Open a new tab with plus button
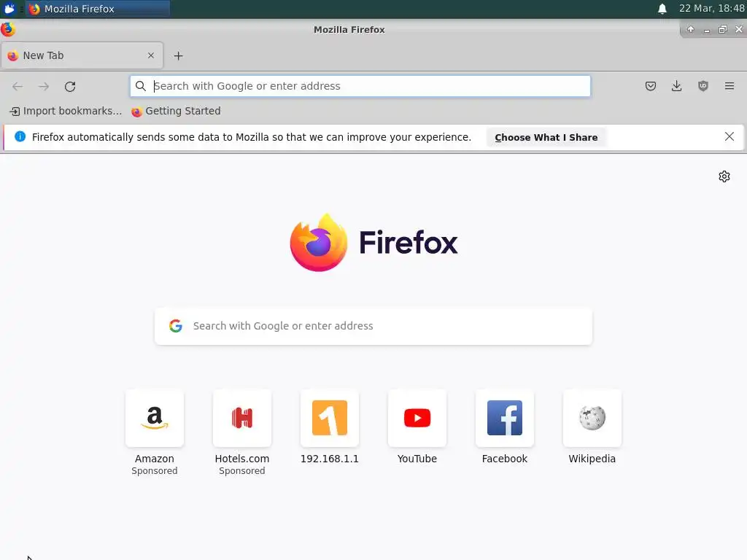The height and width of the screenshot is (560, 747). click(178, 55)
